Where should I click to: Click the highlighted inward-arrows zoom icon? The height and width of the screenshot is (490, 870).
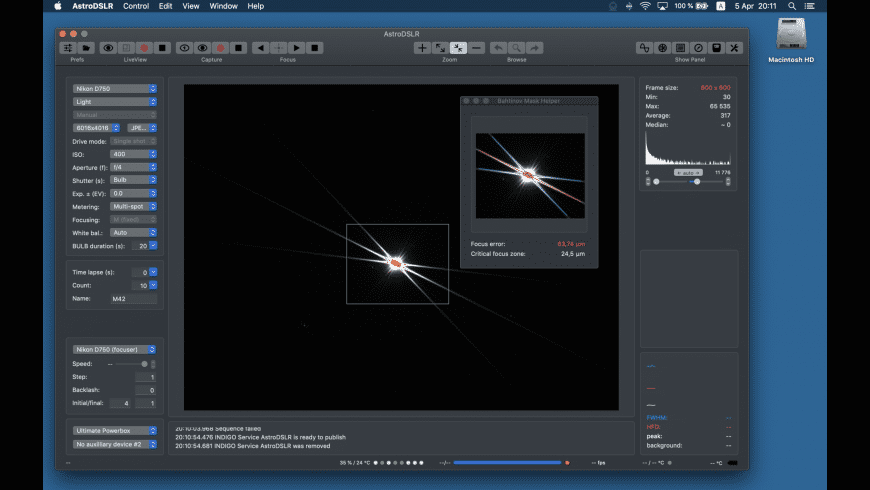click(x=458, y=48)
